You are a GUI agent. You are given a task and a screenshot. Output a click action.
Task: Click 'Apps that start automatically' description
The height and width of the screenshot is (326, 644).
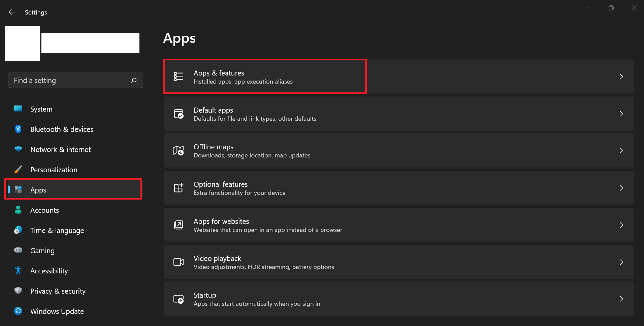click(257, 304)
